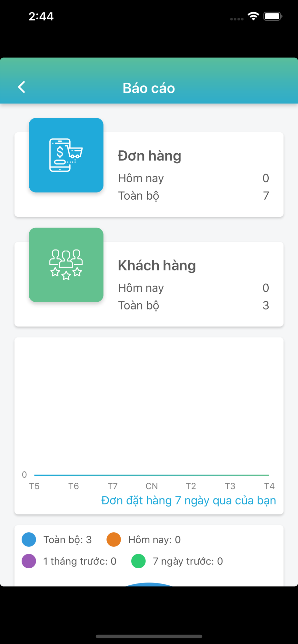Select the green 7 ngày trước dot
This screenshot has height=644, width=298.
tap(138, 561)
